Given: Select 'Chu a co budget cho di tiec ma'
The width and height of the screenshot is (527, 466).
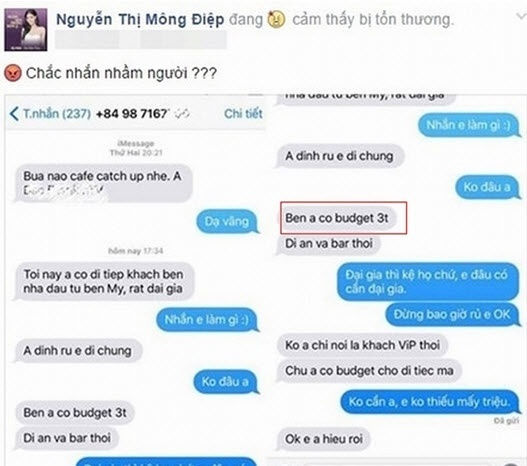Looking at the screenshot, I should (369, 371).
